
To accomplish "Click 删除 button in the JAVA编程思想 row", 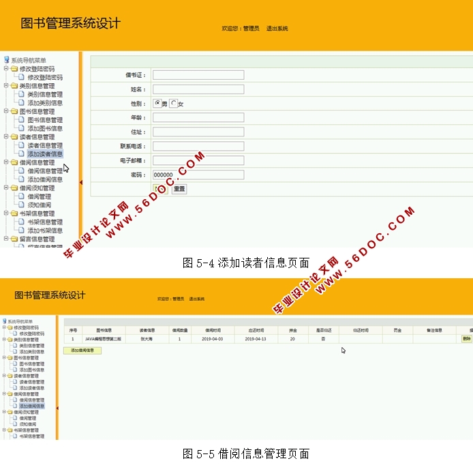I will [466, 339].
